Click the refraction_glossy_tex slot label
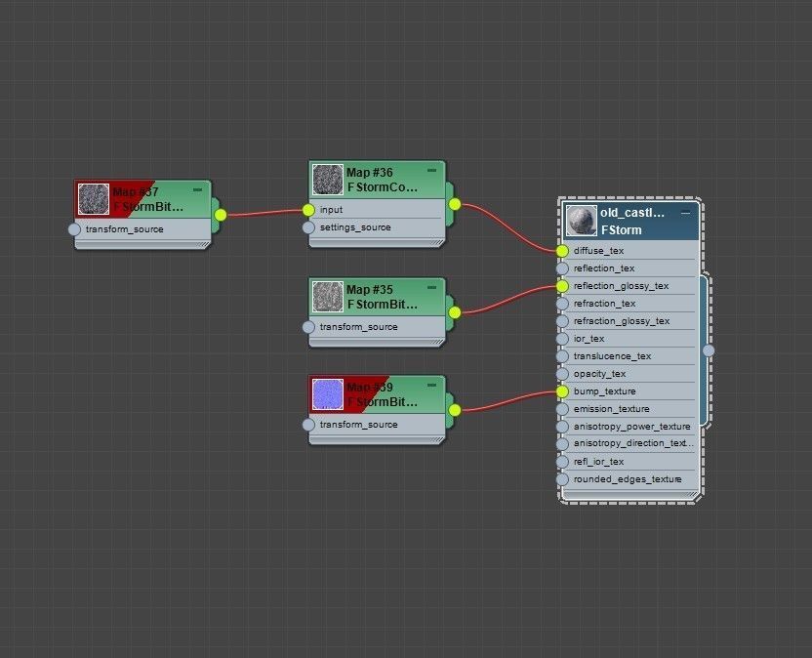 (x=622, y=321)
